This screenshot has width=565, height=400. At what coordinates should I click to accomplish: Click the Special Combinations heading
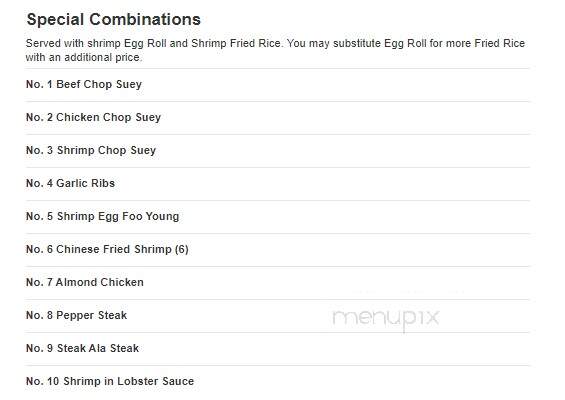(x=114, y=19)
